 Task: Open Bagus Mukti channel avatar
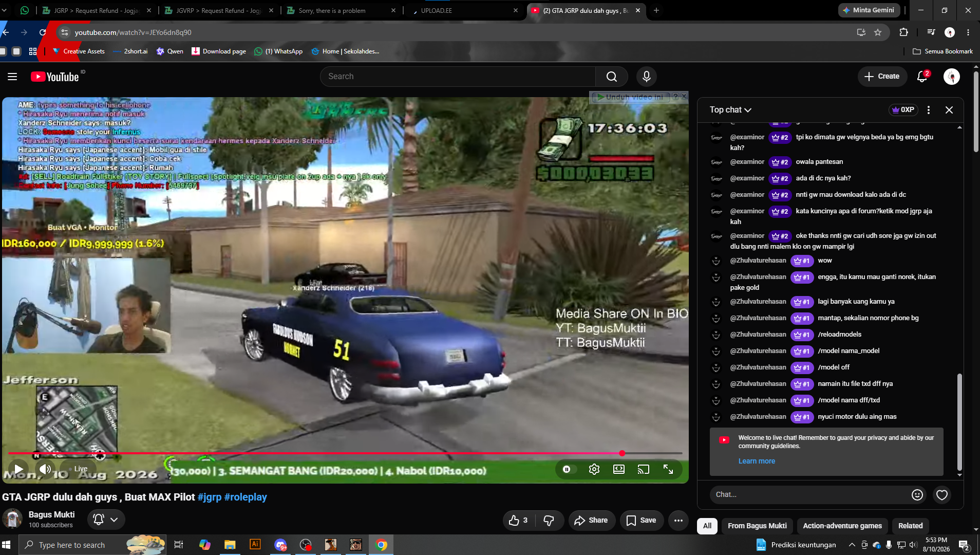point(12,519)
